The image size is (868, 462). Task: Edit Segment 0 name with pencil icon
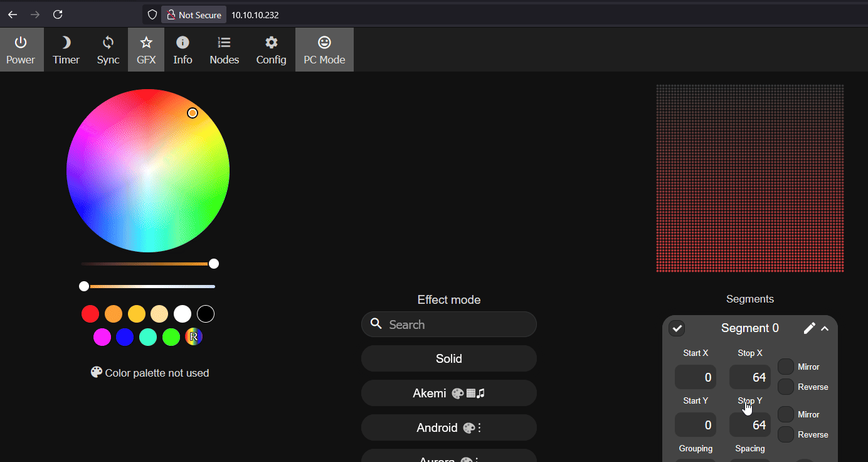(x=810, y=328)
